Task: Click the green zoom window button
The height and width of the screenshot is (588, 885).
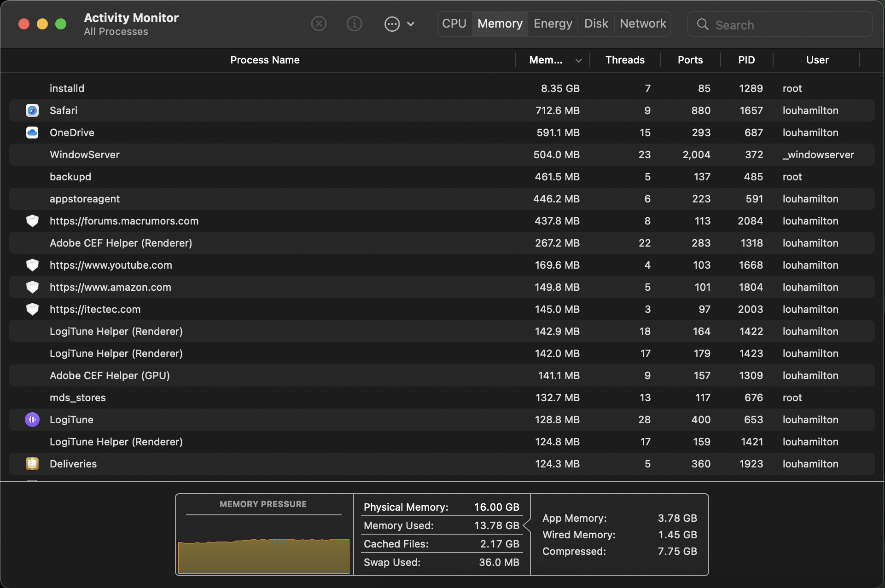Action: [61, 24]
